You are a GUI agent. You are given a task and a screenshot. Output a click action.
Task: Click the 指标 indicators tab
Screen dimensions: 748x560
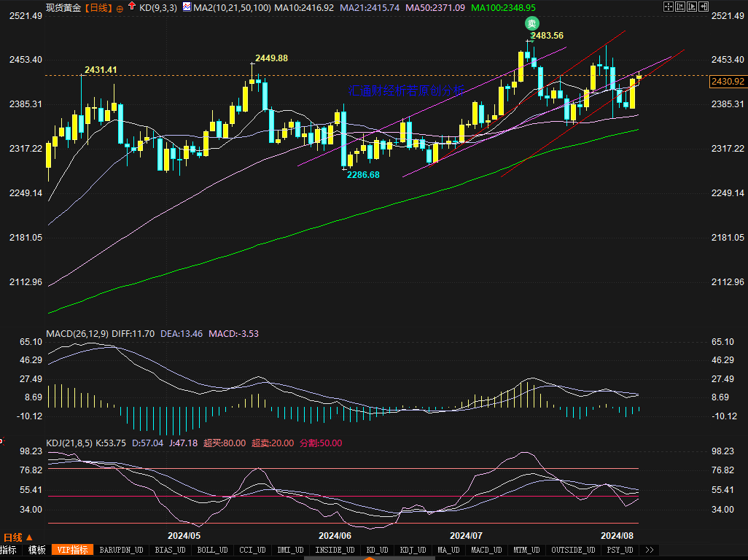(9, 550)
